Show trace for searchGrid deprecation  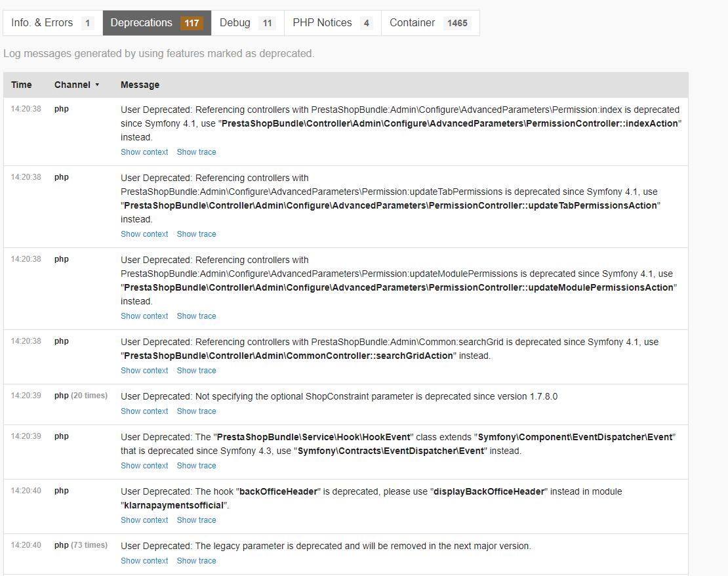(x=196, y=371)
